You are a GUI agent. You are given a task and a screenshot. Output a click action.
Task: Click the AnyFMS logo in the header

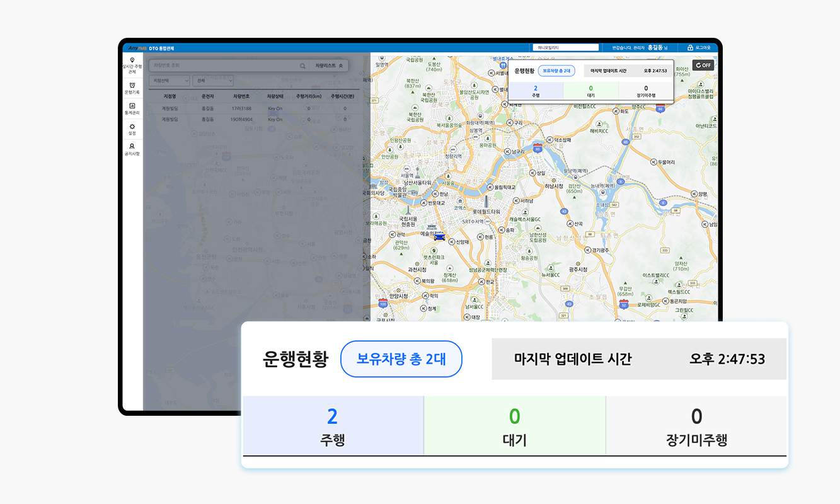click(x=137, y=48)
